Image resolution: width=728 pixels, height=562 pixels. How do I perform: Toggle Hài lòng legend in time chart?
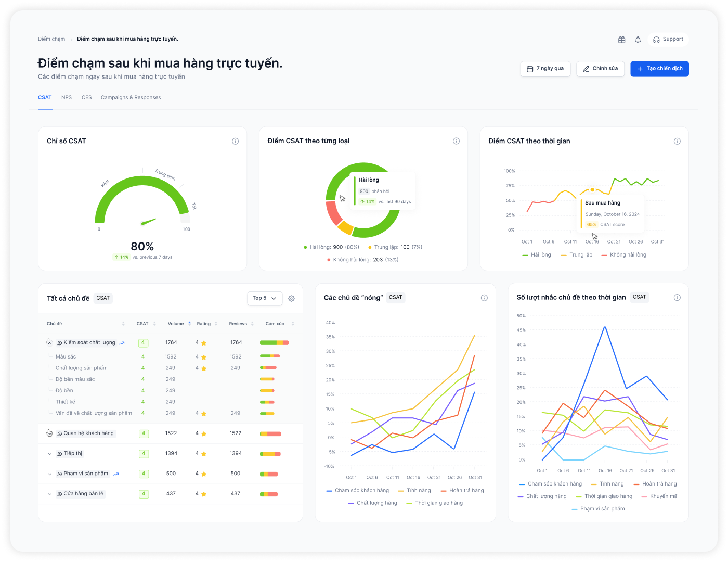pos(537,255)
